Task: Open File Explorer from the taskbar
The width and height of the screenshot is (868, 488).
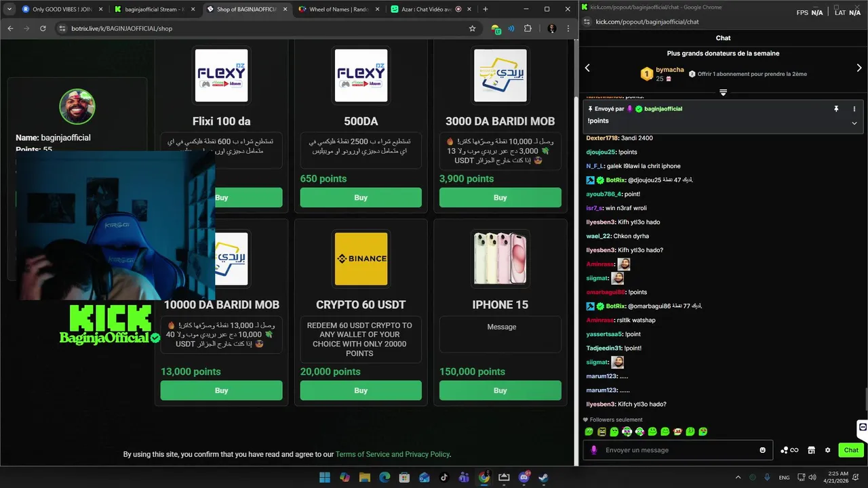Action: click(365, 477)
